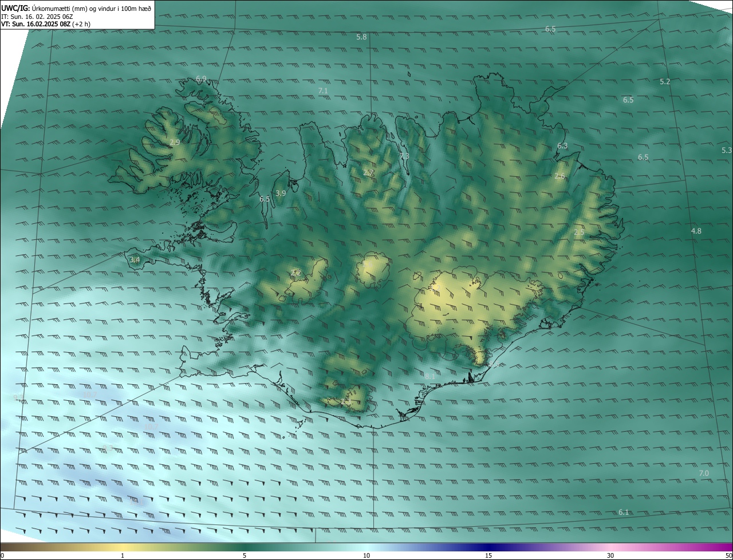Click the 0 tick on the color scale
Viewport: 733px width, 560px height.
(x=2, y=556)
